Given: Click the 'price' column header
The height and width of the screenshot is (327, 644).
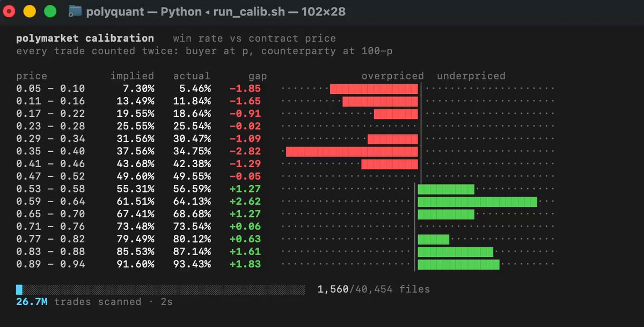Looking at the screenshot, I should click(x=32, y=76).
